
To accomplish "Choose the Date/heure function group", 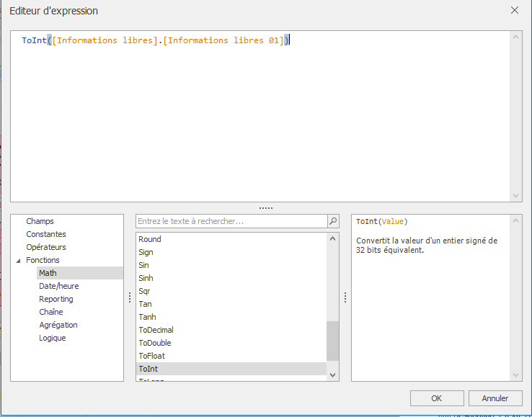I will point(58,286).
